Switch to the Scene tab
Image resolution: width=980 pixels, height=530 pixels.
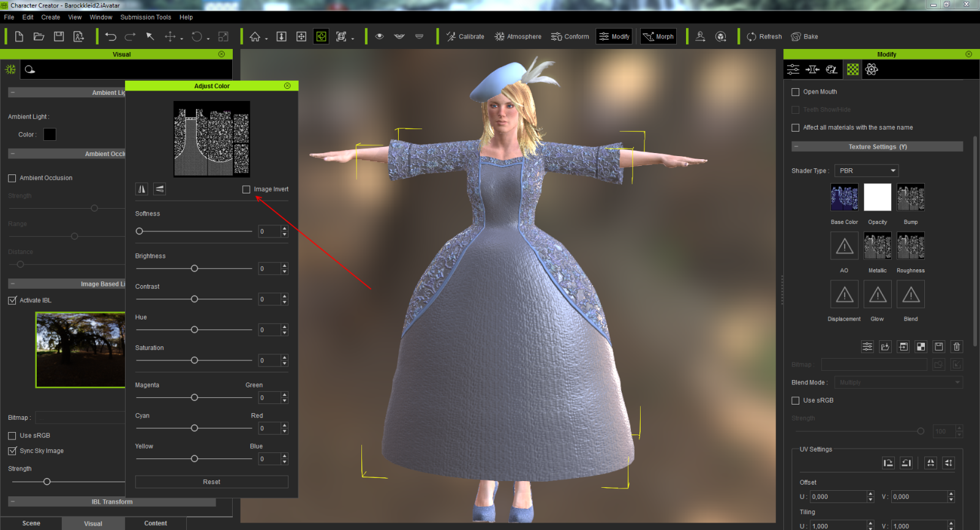31,523
